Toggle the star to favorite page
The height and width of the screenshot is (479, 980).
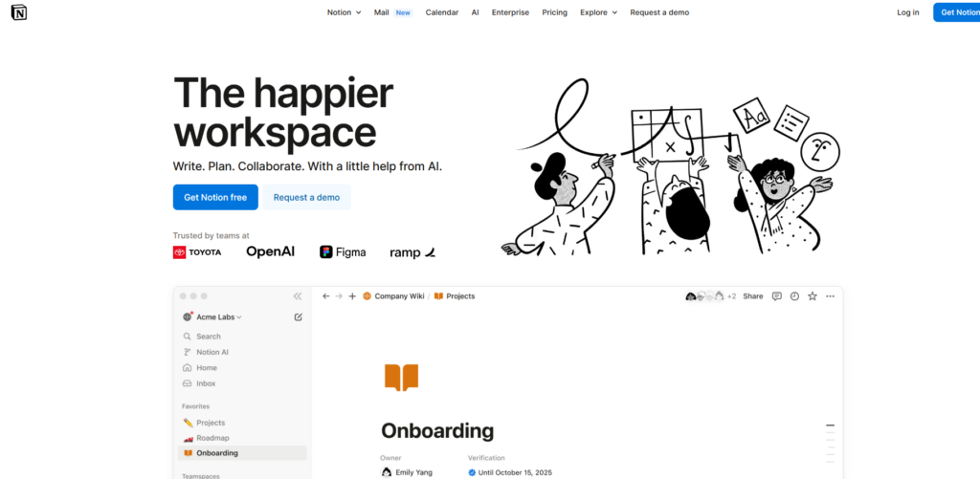(x=813, y=296)
